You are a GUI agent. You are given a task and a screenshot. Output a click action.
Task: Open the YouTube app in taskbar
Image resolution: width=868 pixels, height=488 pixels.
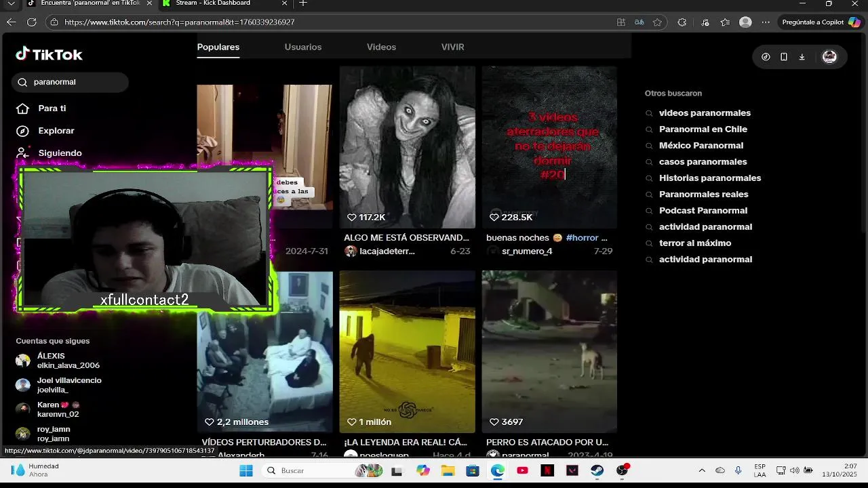[522, 470]
